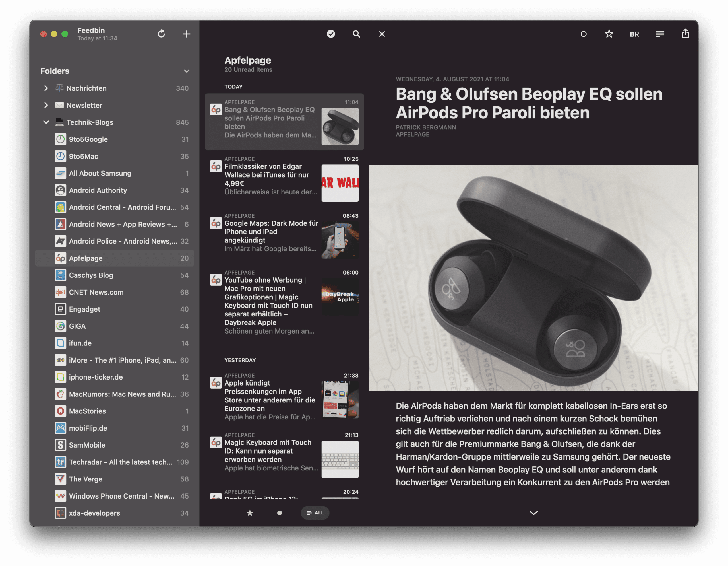Screen dimensions: 728x566
Task: Open Caschys Blog feed icon
Action: click(60, 275)
